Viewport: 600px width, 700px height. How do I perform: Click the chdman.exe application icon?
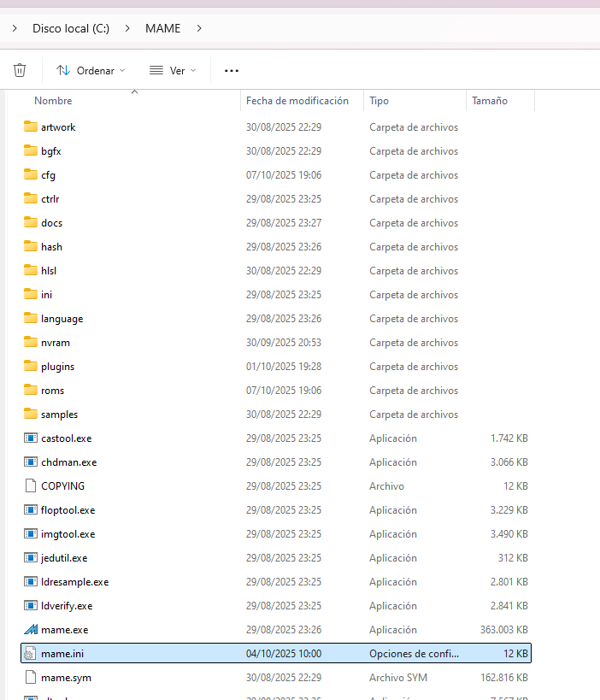click(x=31, y=462)
